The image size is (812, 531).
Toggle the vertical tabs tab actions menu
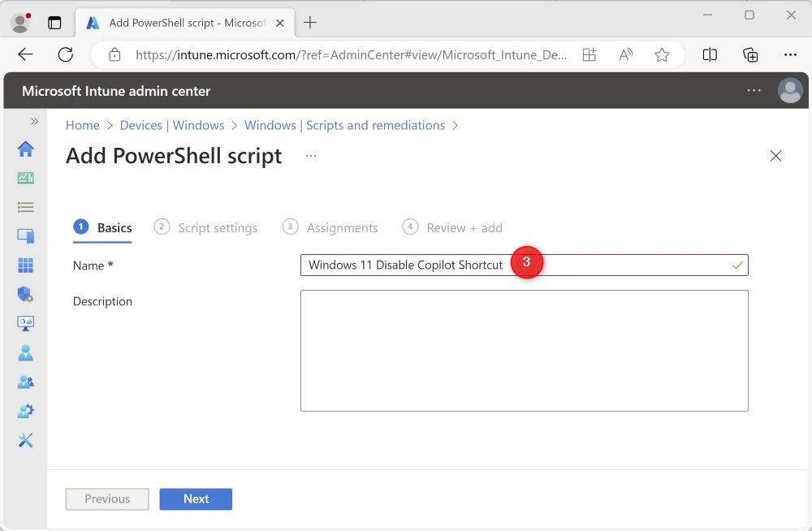coord(54,23)
